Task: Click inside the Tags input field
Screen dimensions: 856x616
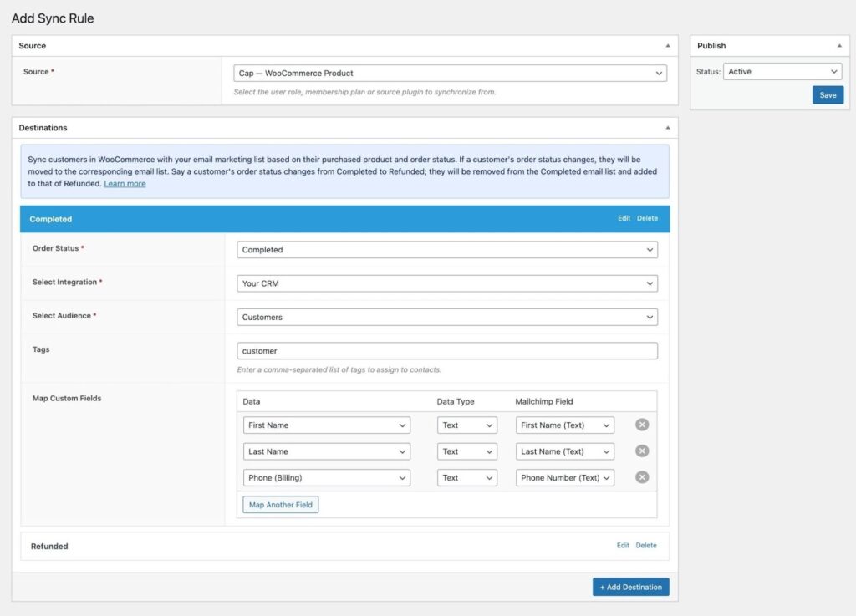Action: [448, 350]
